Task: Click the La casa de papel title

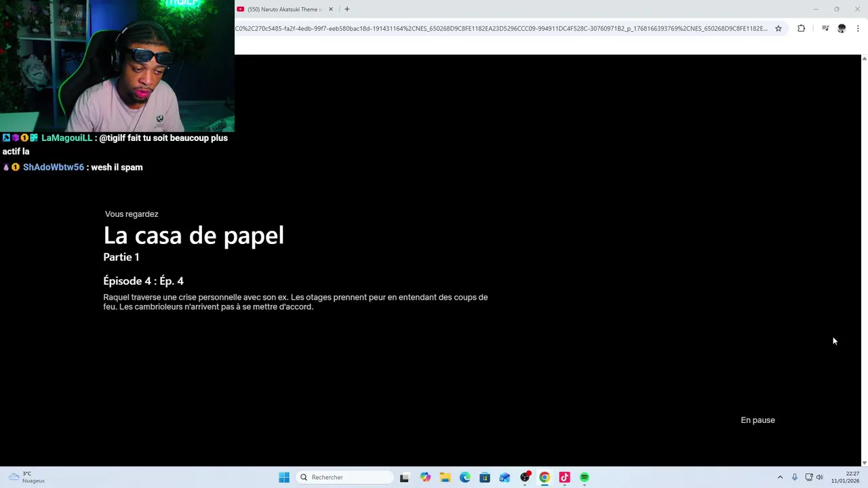Action: pos(193,235)
